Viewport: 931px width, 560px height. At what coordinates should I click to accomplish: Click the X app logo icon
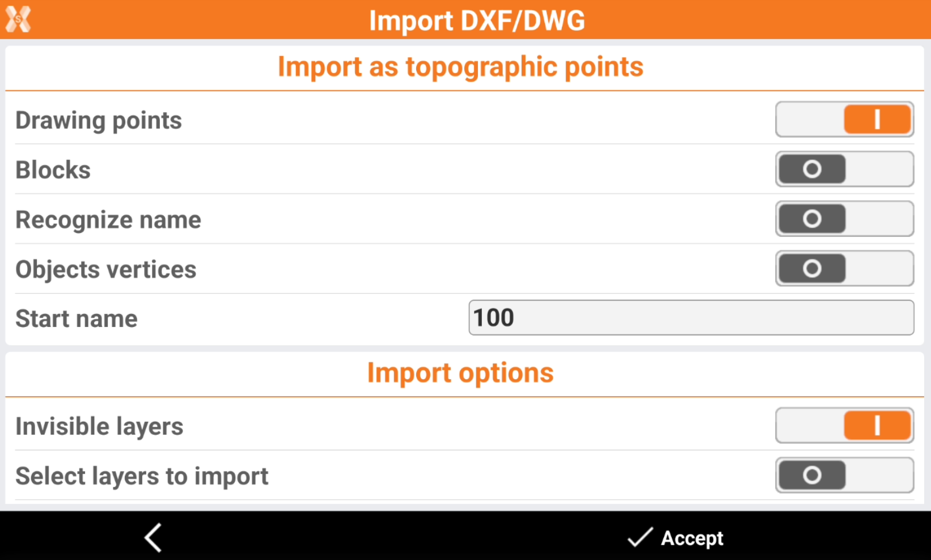[x=18, y=19]
